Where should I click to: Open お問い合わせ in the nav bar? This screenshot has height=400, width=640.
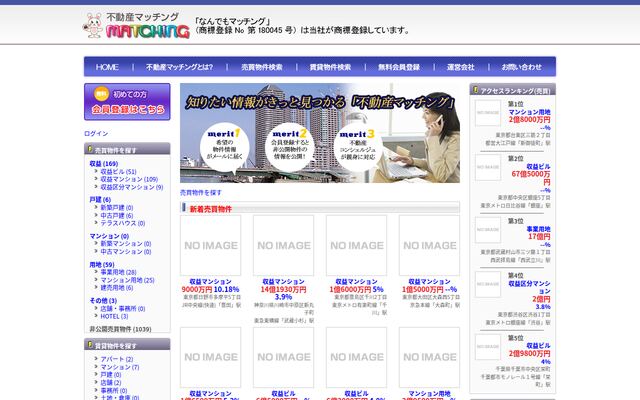(521, 67)
